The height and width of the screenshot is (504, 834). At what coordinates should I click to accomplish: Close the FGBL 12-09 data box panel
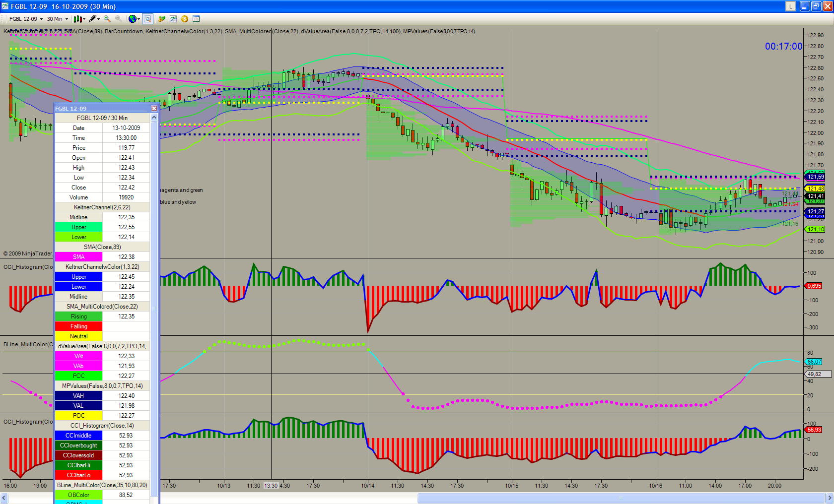pyautogui.click(x=154, y=108)
